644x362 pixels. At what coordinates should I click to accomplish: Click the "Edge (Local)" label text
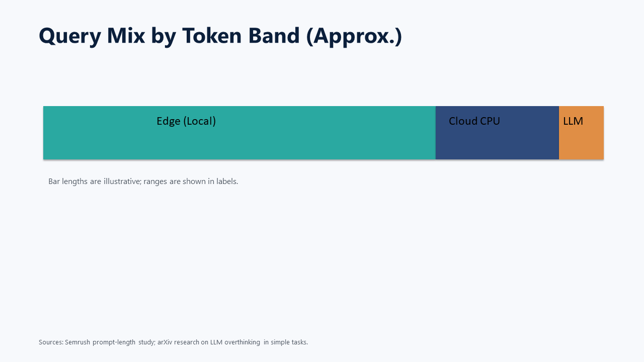[186, 121]
